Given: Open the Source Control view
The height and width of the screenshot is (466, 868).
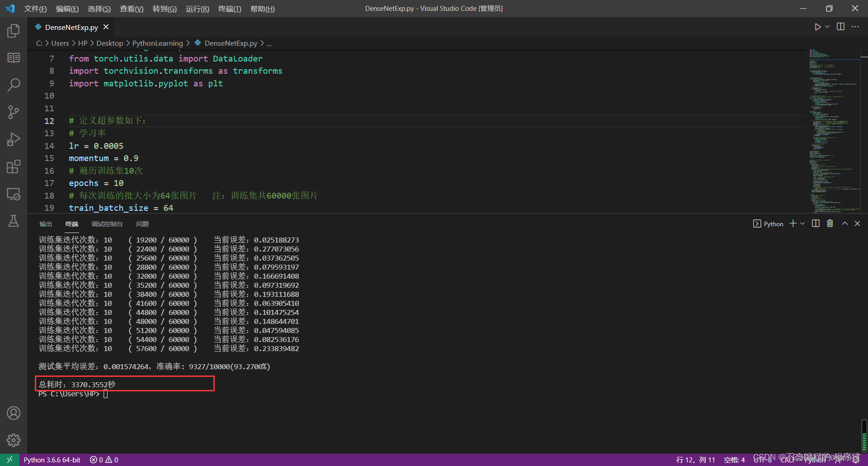Looking at the screenshot, I should (14, 112).
